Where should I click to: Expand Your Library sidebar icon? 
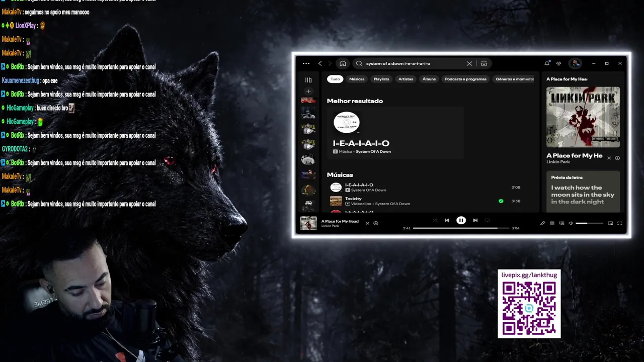click(x=308, y=80)
